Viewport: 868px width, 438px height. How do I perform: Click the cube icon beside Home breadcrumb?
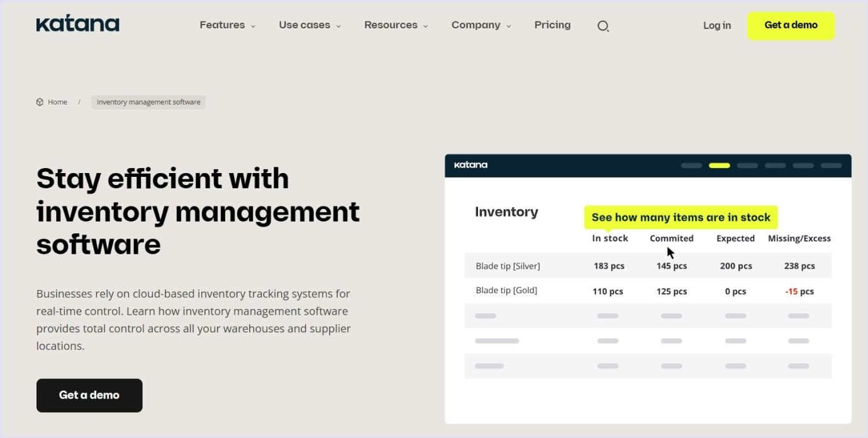[x=40, y=102]
